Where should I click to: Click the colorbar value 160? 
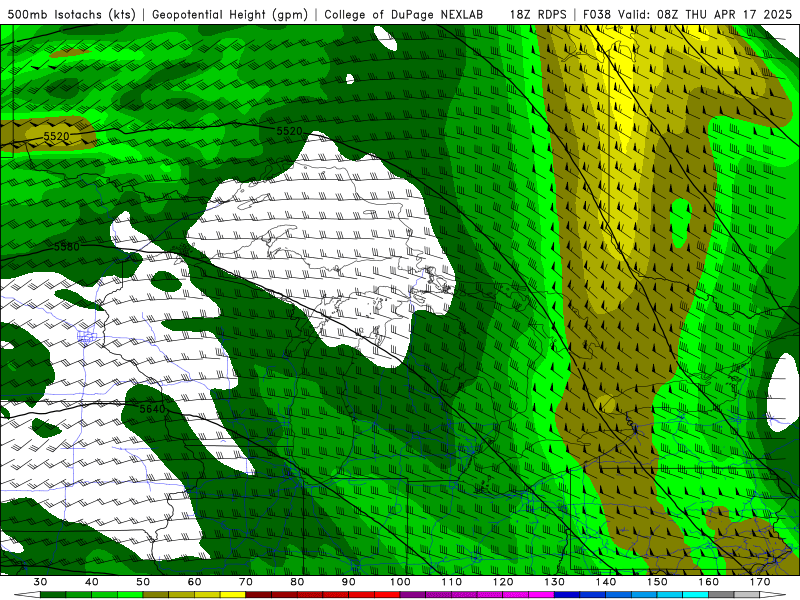tap(709, 582)
